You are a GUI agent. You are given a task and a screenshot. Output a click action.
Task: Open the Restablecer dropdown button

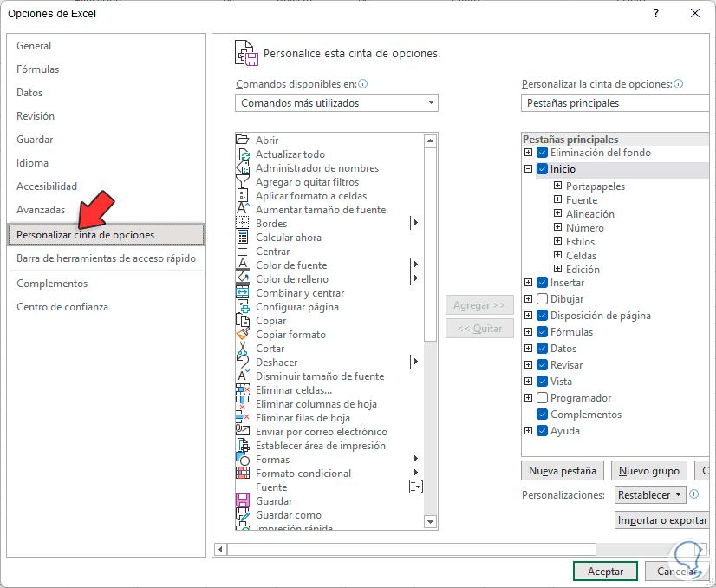click(650, 494)
